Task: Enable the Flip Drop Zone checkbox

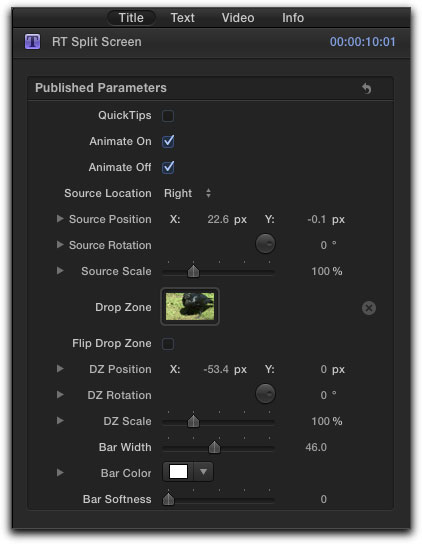Action: pos(168,344)
